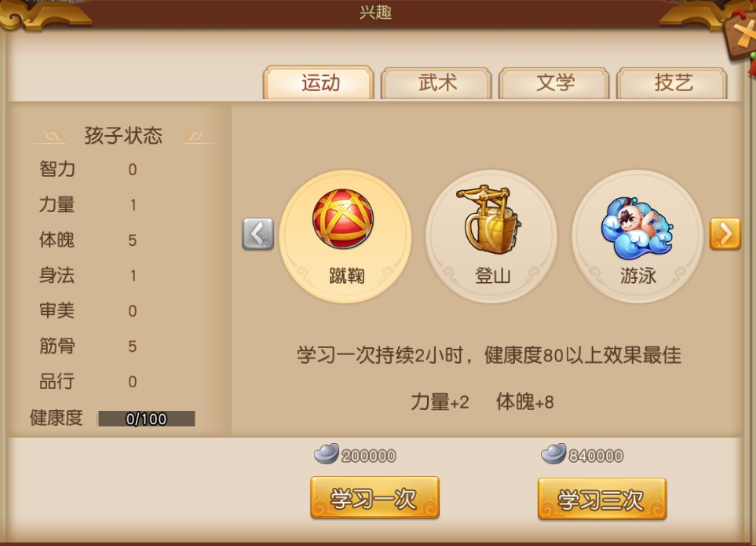
Task: Click the 学习一次 button
Action: click(374, 498)
